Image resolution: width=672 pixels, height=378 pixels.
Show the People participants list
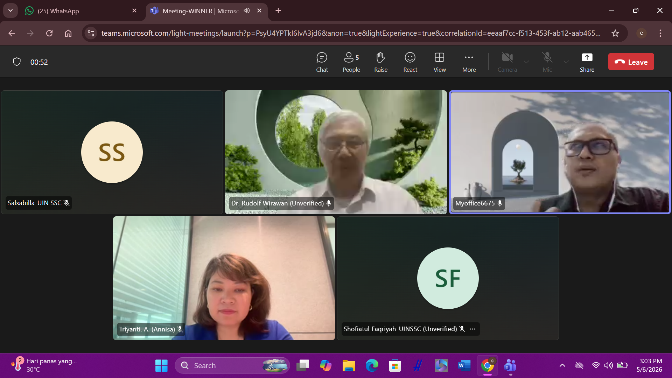(351, 62)
